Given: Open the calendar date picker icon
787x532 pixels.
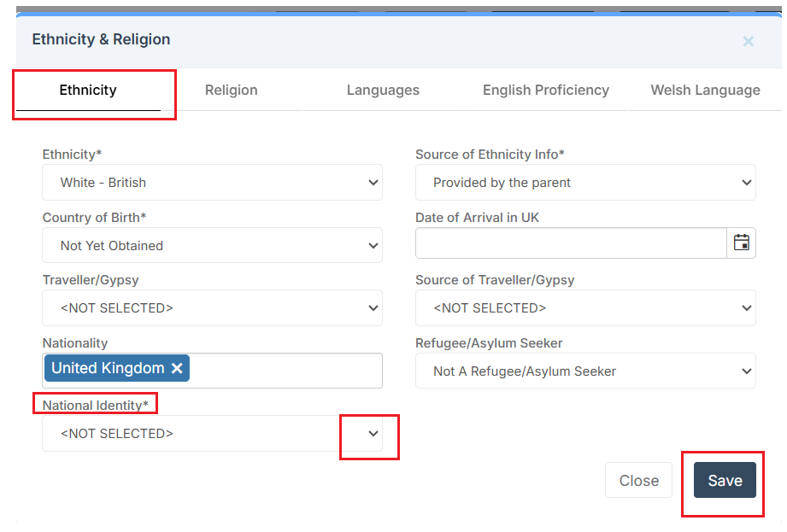Looking at the screenshot, I should click(741, 243).
